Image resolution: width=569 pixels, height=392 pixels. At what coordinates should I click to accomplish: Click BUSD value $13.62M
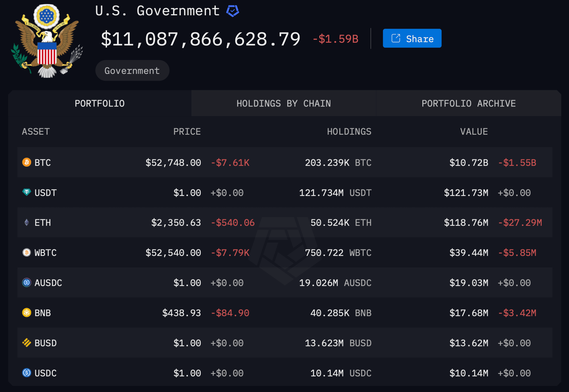tap(469, 343)
